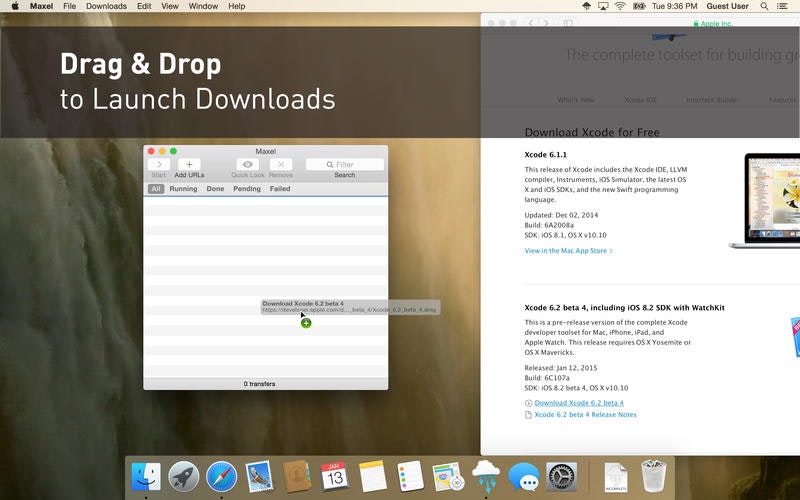This screenshot has height=500, width=800.
Task: Open the Edit menu
Action: coord(144,6)
